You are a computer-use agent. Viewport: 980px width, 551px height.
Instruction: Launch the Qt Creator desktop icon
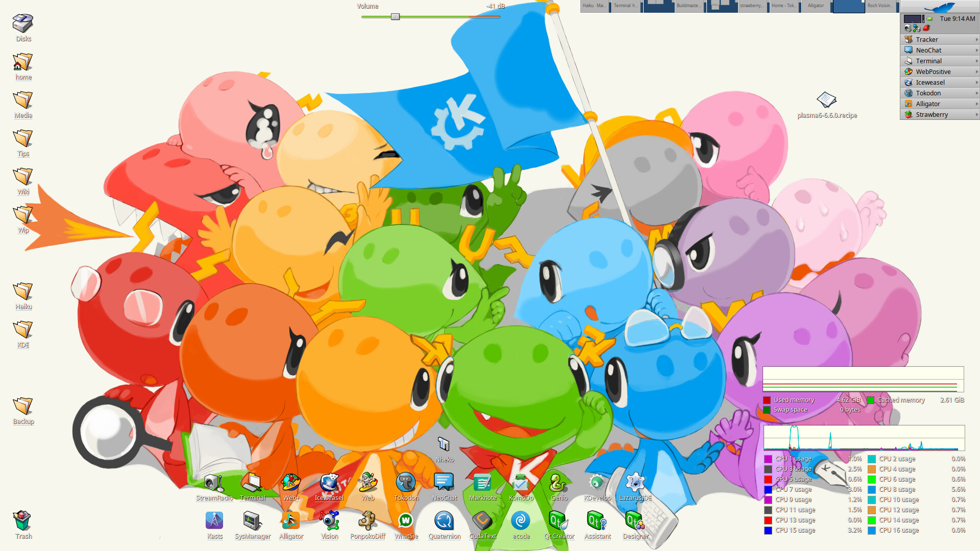[x=559, y=521]
